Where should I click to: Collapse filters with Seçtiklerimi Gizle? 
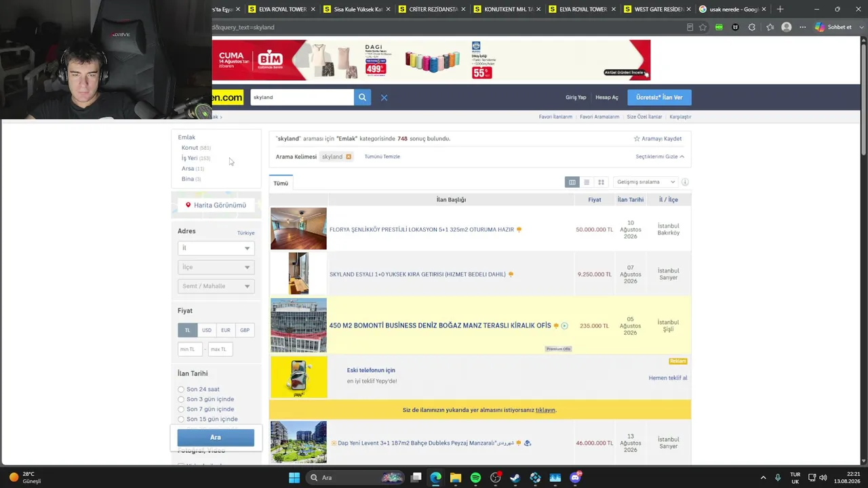660,157
